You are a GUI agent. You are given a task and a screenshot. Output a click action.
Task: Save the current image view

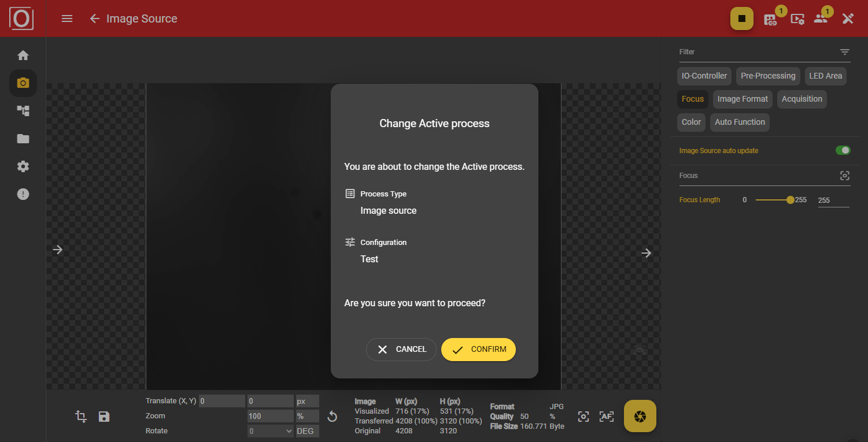tap(104, 416)
